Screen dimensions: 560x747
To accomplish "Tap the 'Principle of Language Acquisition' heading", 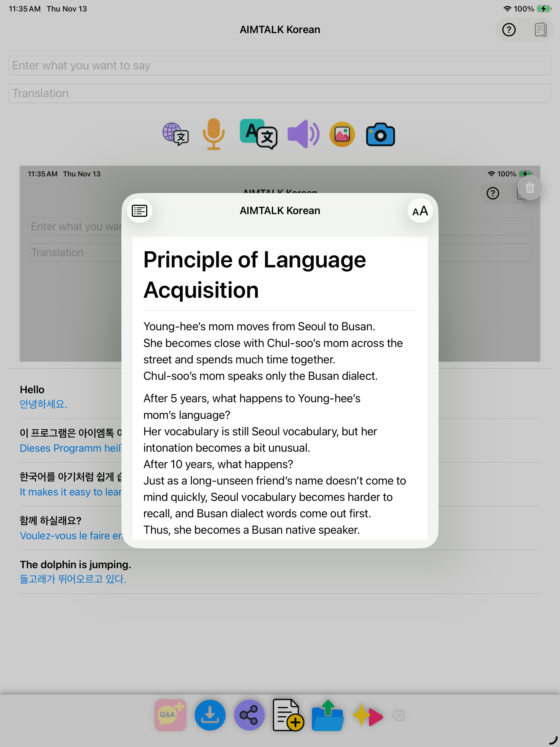I will pos(255,275).
